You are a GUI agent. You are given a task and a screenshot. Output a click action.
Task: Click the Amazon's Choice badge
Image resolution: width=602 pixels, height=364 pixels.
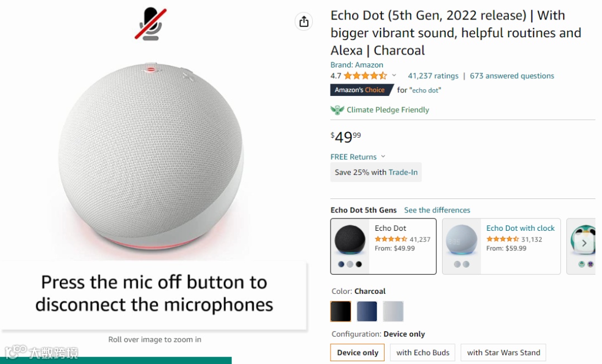pyautogui.click(x=361, y=90)
